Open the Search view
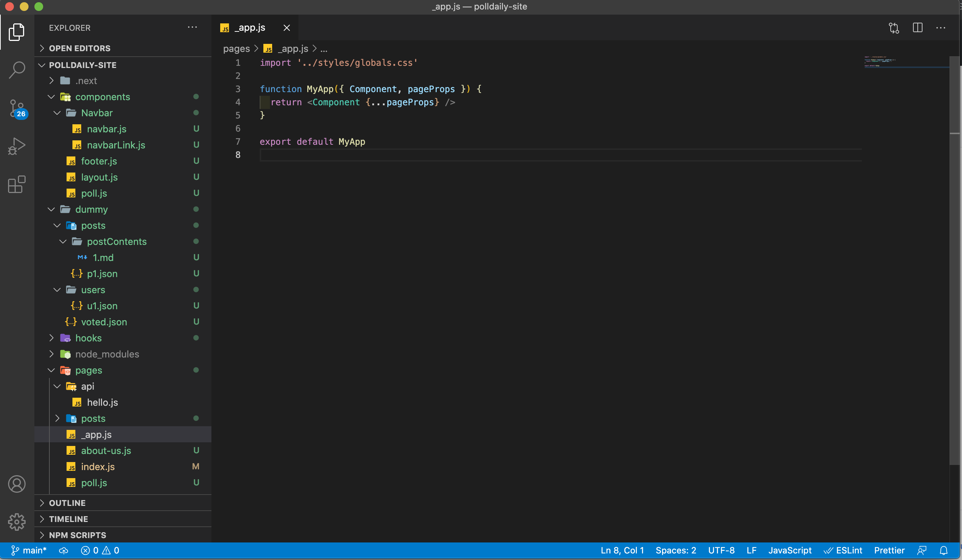This screenshot has height=560, width=962. point(17,70)
